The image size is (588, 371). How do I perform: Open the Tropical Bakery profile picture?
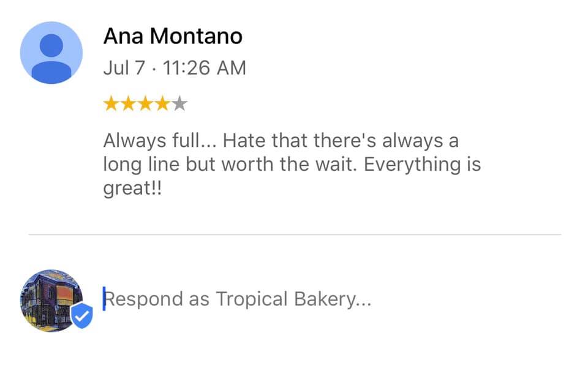49,298
